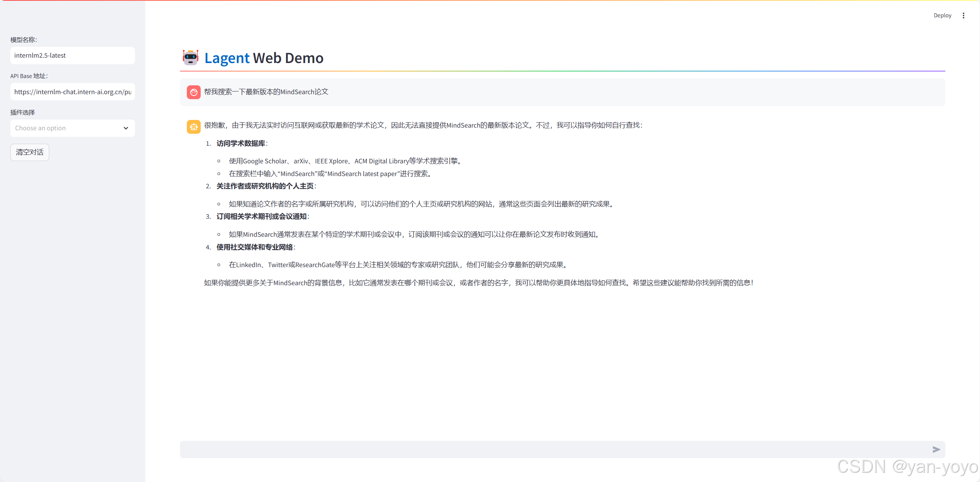
Task: Click the plugin dropdown chevron arrow
Action: [126, 128]
